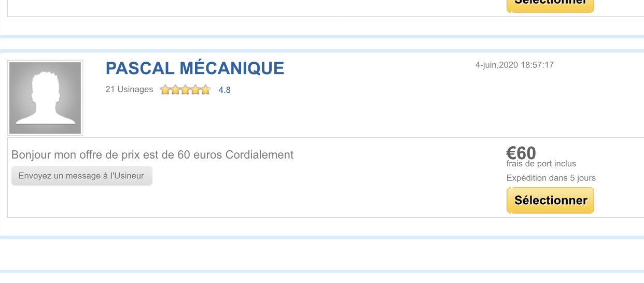
Task: Click the second rating star
Action: [175, 90]
